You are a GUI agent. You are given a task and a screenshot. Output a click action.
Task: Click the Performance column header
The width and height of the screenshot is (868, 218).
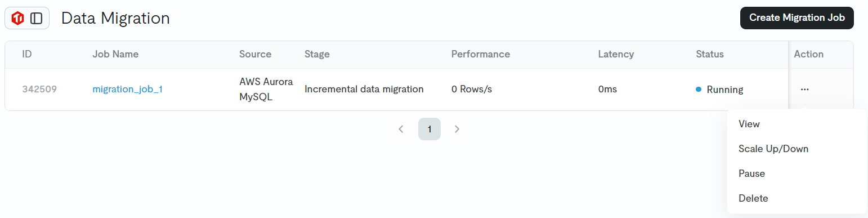[x=481, y=54]
